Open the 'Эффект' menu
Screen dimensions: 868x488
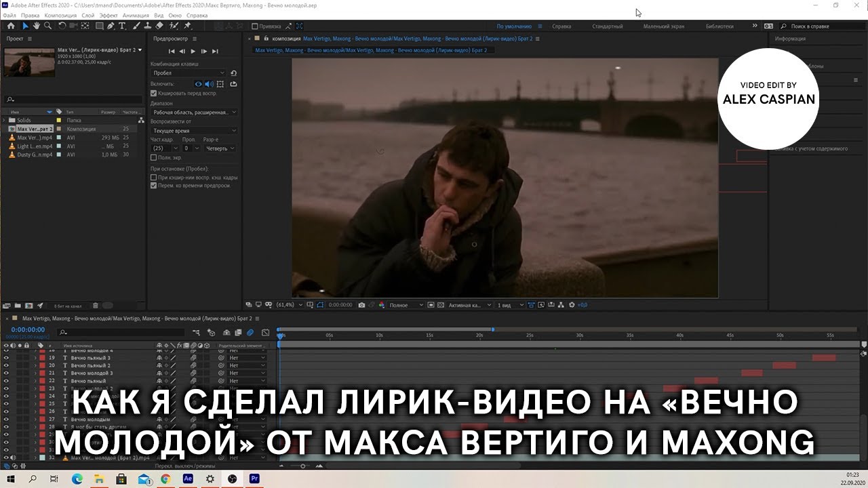[x=108, y=15]
